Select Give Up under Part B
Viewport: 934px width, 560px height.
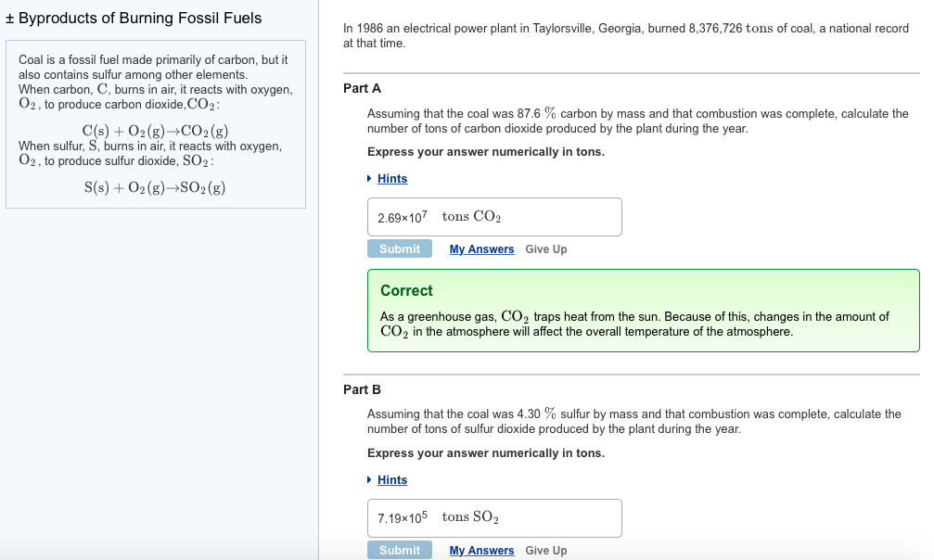click(545, 551)
